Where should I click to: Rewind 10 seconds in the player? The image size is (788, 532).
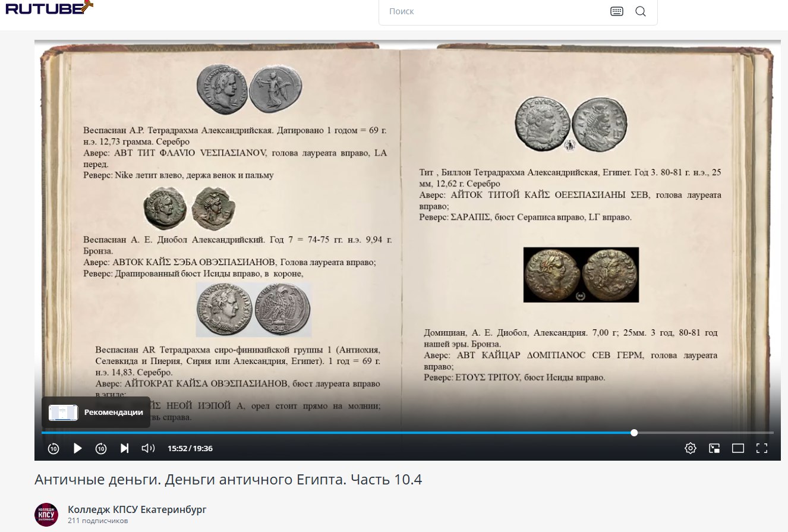(53, 448)
